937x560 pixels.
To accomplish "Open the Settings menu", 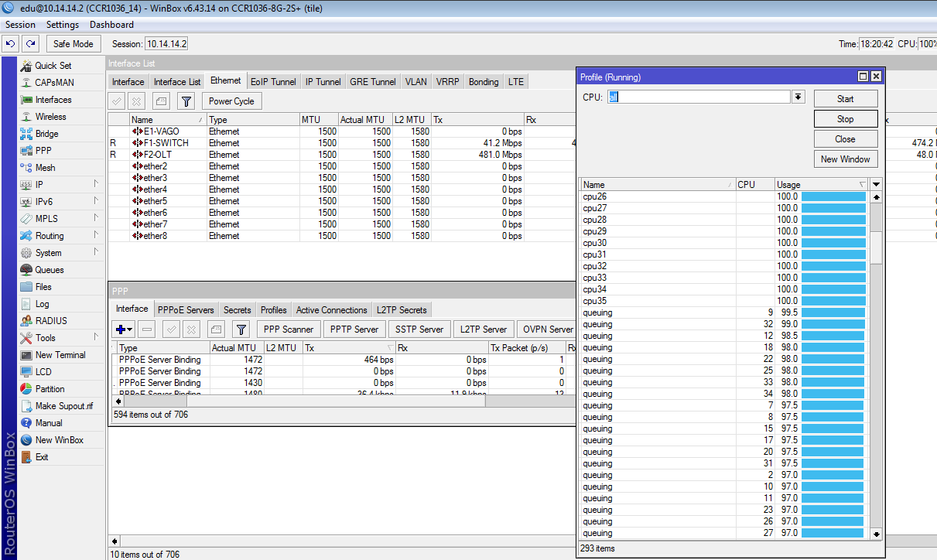I will click(x=63, y=25).
